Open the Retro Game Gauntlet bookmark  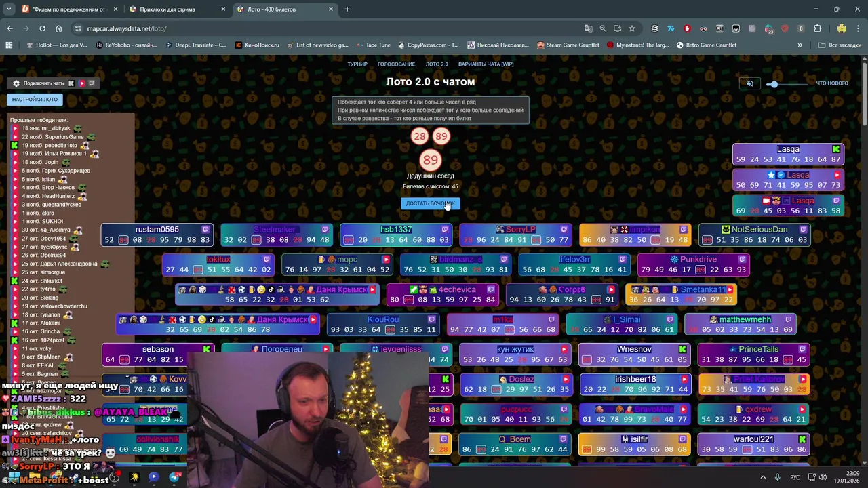(707, 45)
